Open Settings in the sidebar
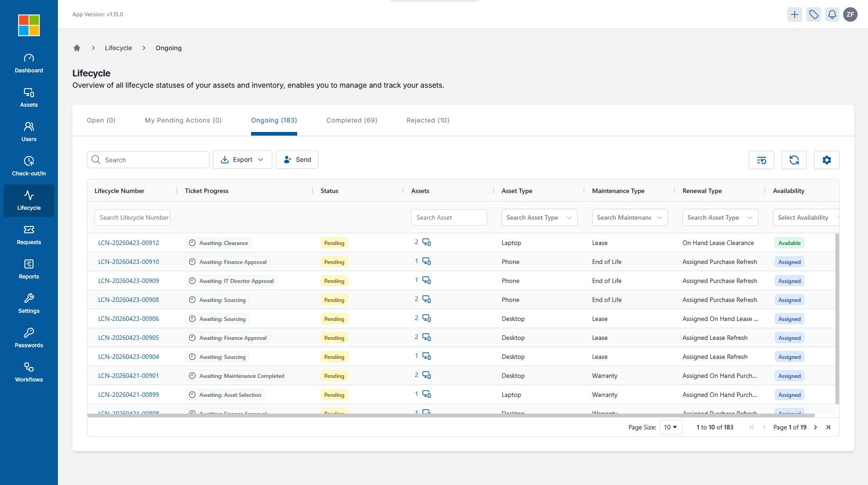 coord(29,304)
